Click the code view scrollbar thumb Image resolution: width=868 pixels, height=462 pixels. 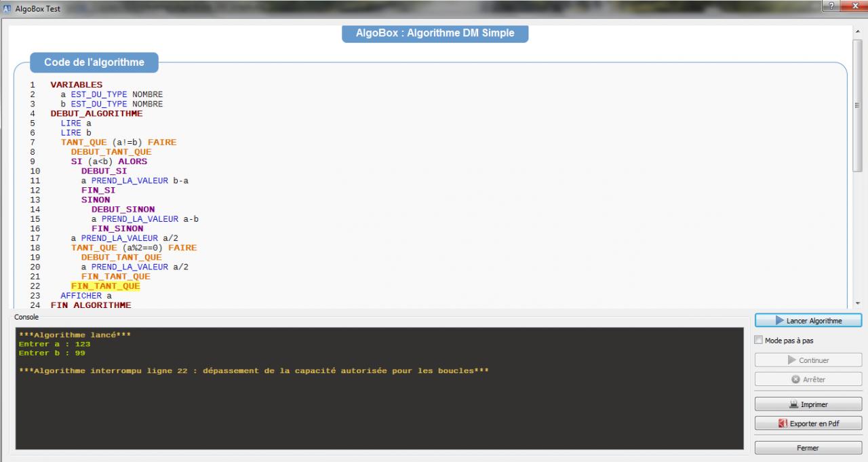point(857,105)
